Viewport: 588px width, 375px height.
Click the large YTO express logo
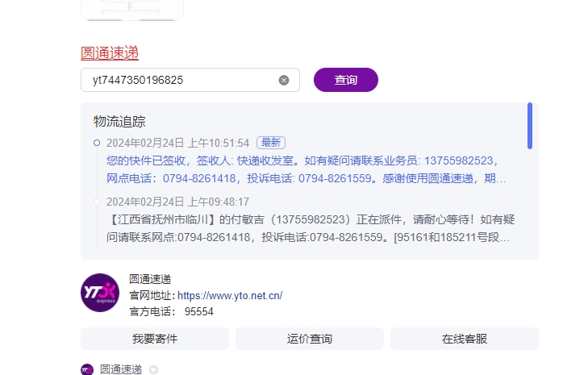(100, 293)
